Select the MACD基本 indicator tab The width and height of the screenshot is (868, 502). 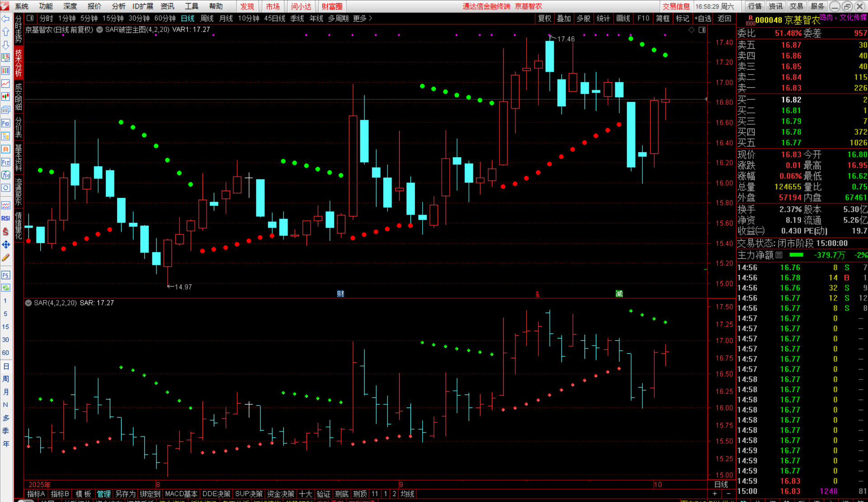[x=181, y=494]
